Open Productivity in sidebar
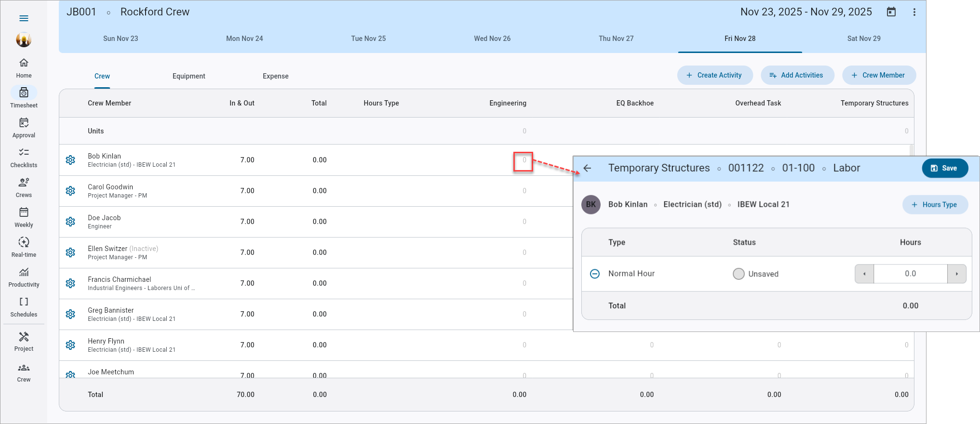The width and height of the screenshot is (980, 424). click(x=24, y=277)
